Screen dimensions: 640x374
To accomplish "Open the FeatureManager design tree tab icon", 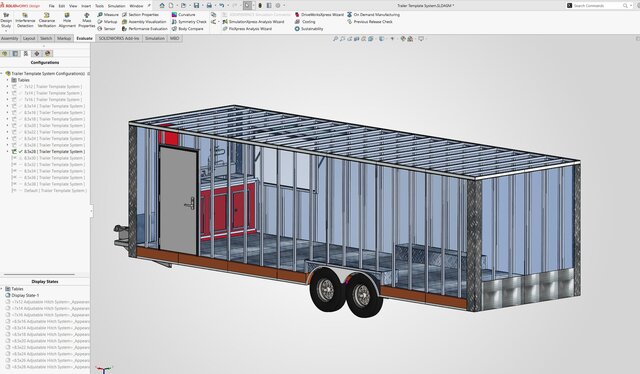I will tap(5, 53).
